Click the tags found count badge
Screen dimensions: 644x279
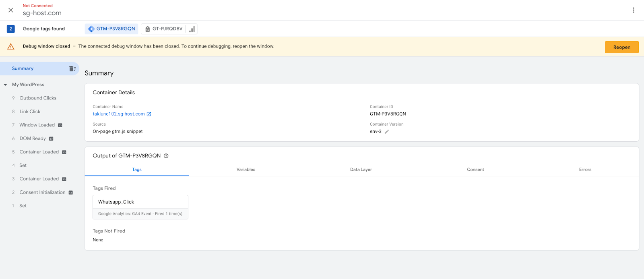point(11,29)
